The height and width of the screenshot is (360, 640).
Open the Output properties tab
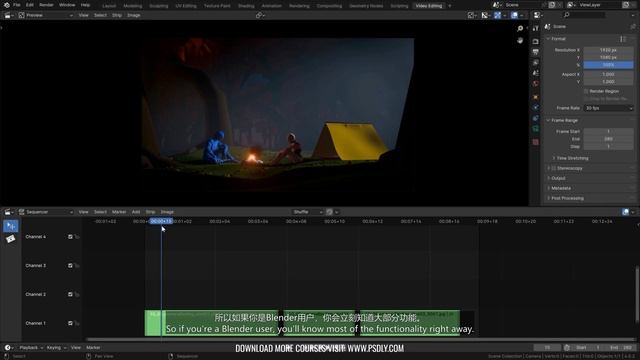536,52
